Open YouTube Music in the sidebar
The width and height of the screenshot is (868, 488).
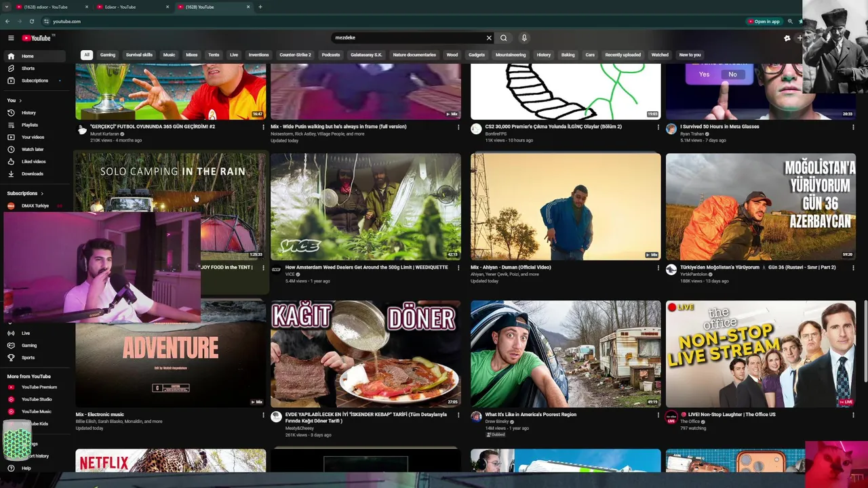(x=36, y=411)
